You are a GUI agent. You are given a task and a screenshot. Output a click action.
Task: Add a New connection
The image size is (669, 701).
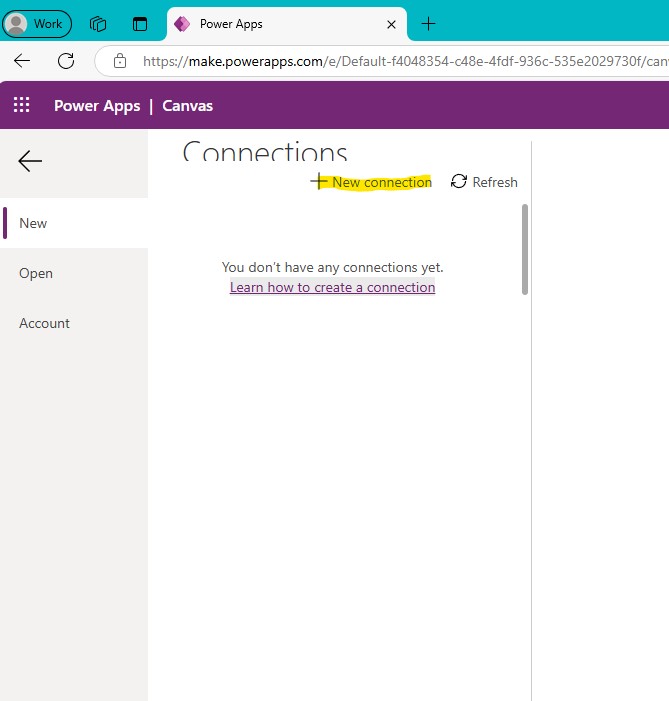coord(371,182)
